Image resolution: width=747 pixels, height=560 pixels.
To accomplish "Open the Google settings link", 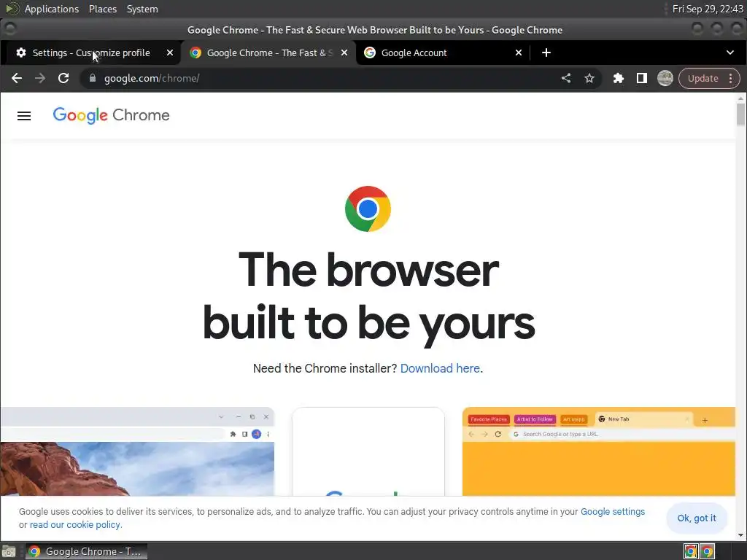I will [x=612, y=511].
